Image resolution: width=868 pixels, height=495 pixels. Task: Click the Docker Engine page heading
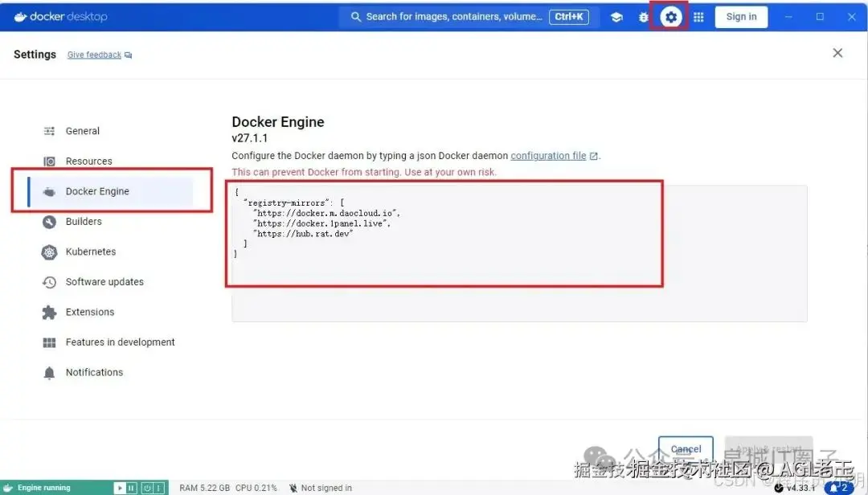pyautogui.click(x=278, y=122)
